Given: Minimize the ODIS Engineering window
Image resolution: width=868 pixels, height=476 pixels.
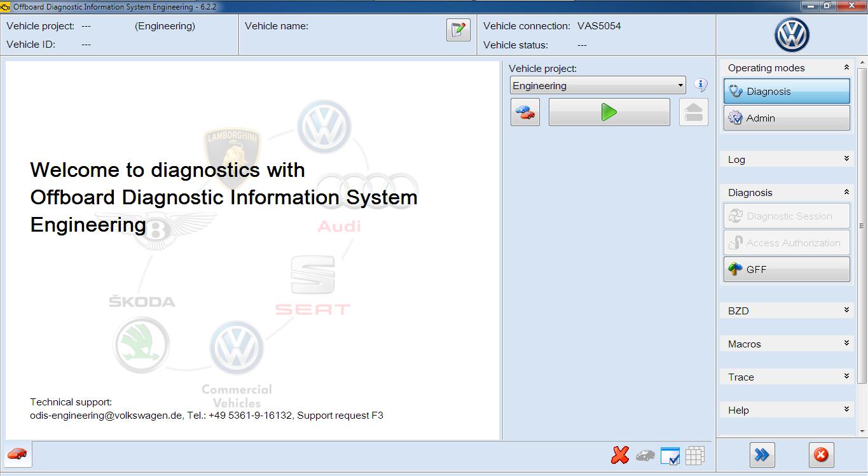Looking at the screenshot, I should coord(810,6).
